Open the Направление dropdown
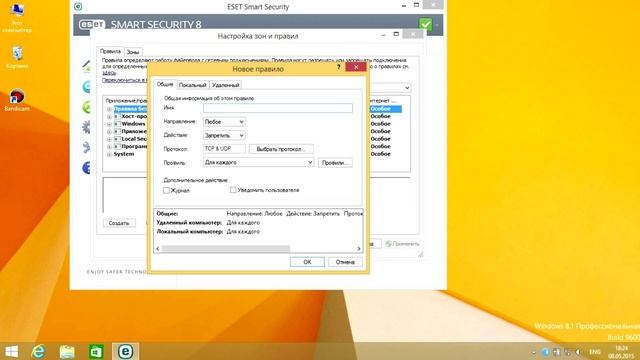This screenshot has width=640, height=360. (x=224, y=122)
